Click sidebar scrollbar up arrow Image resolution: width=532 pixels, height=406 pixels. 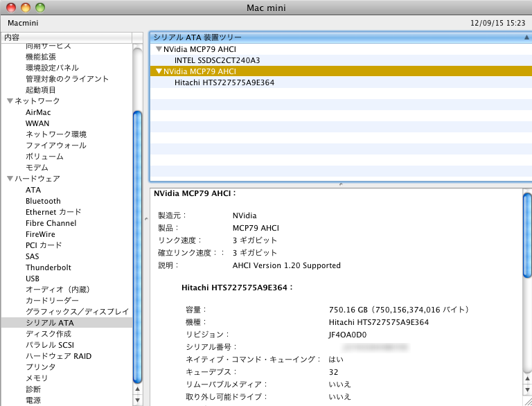pos(137,389)
